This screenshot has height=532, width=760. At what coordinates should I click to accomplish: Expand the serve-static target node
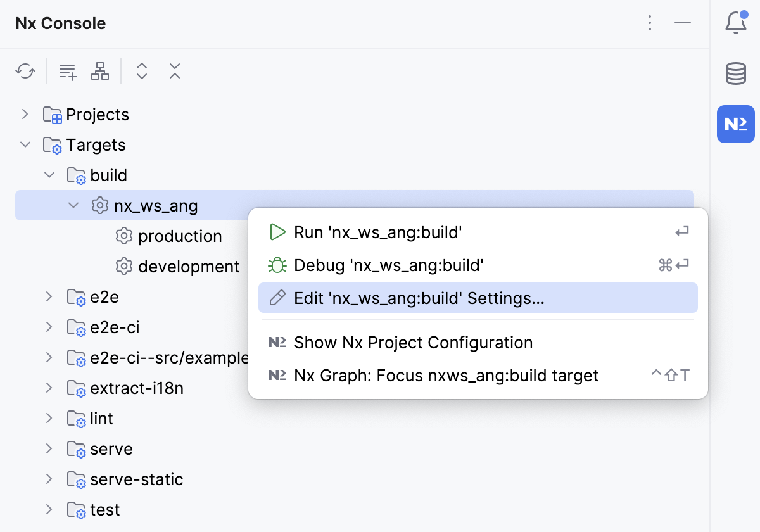tap(49, 479)
